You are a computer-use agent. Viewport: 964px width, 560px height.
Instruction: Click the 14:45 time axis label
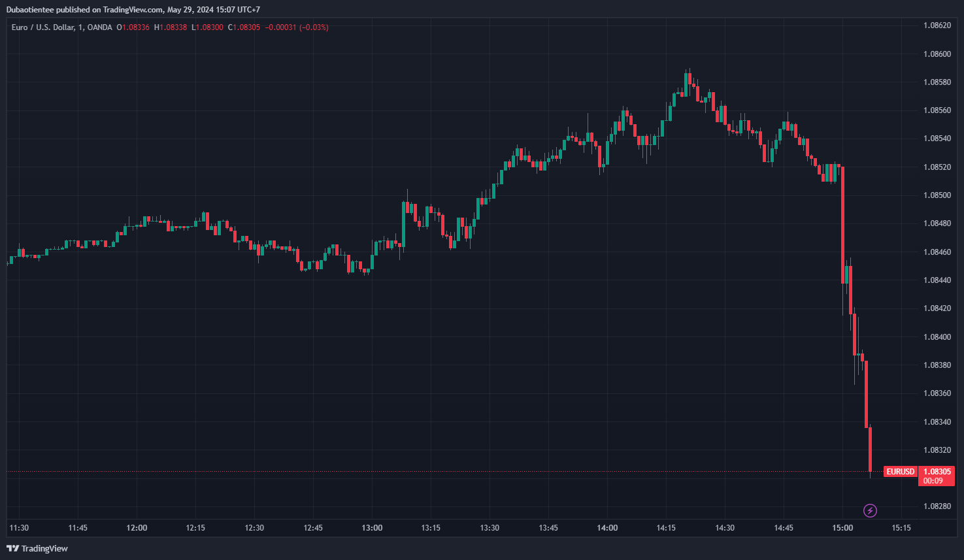coord(784,528)
